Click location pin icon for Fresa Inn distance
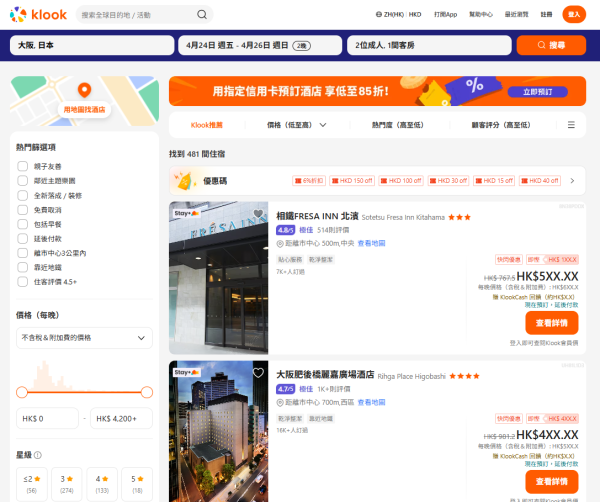Image resolution: width=600 pixels, height=502 pixels. (280, 243)
